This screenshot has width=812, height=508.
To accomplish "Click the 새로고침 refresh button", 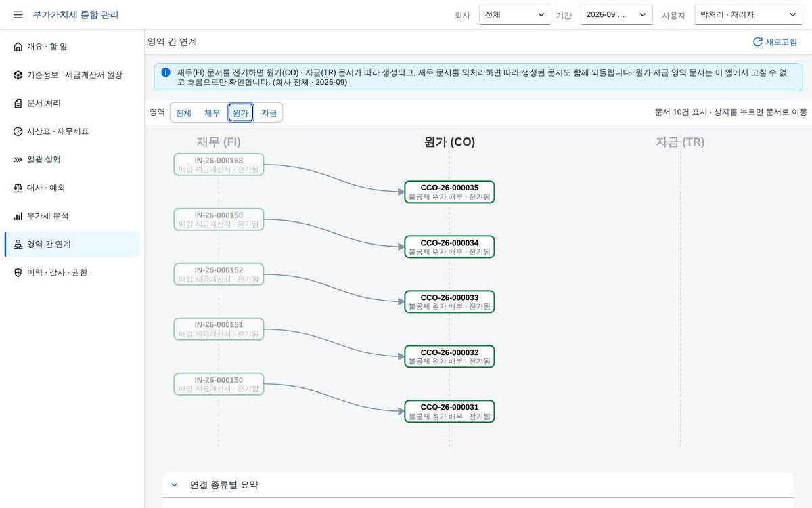I will pyautogui.click(x=775, y=42).
